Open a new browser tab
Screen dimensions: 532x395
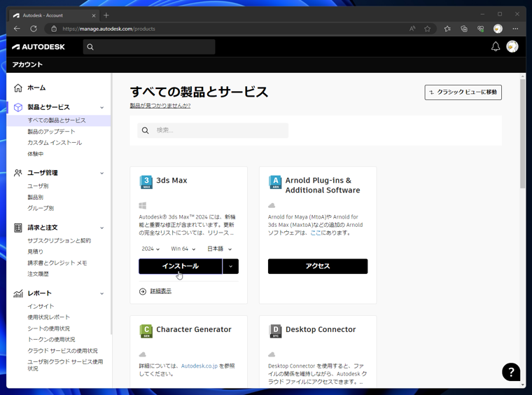click(106, 15)
